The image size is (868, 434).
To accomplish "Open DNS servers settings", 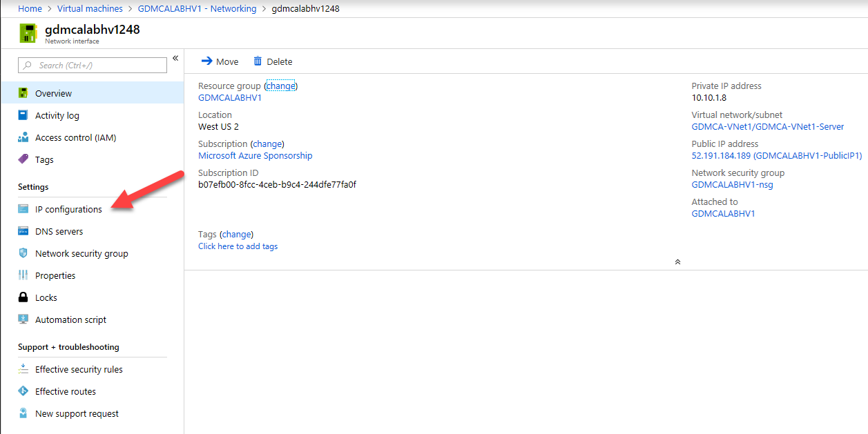I will (92, 231).
